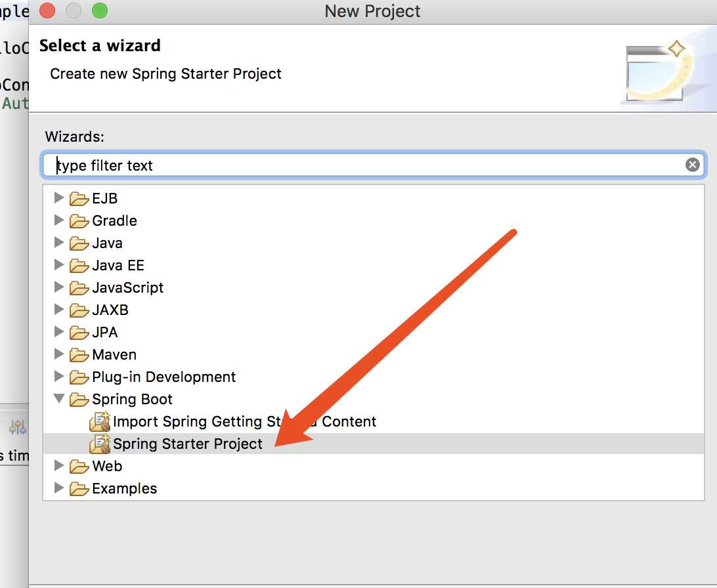The image size is (717, 588).
Task: Select the JAXB label
Action: (x=110, y=310)
